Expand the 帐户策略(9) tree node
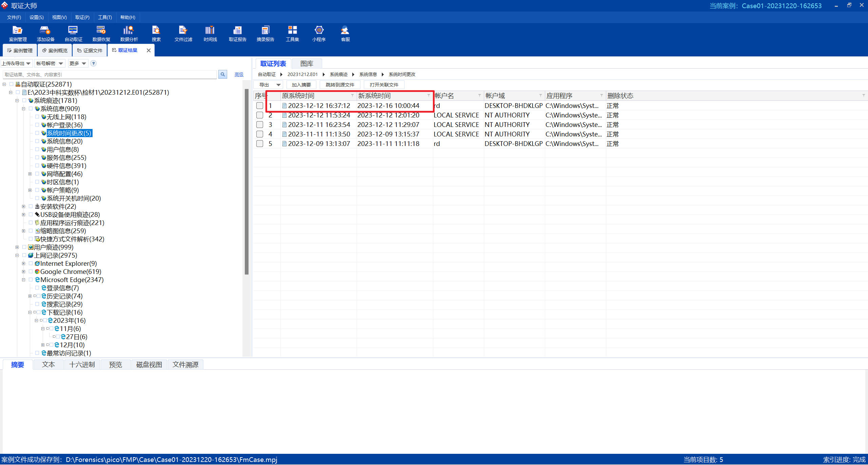Viewport: 868px width, 465px height. [x=30, y=190]
